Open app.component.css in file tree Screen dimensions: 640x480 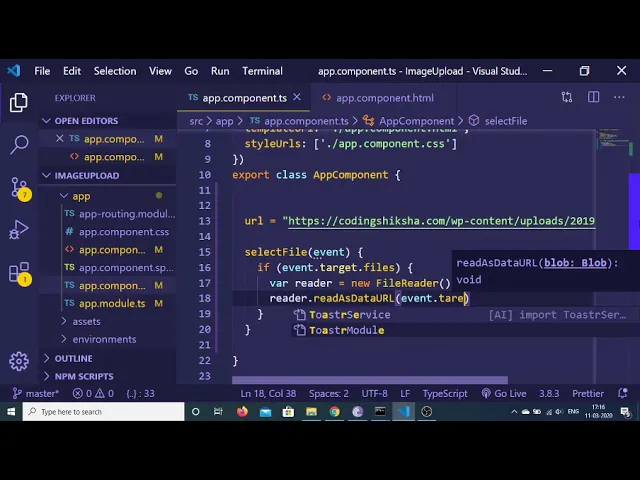coord(124,232)
